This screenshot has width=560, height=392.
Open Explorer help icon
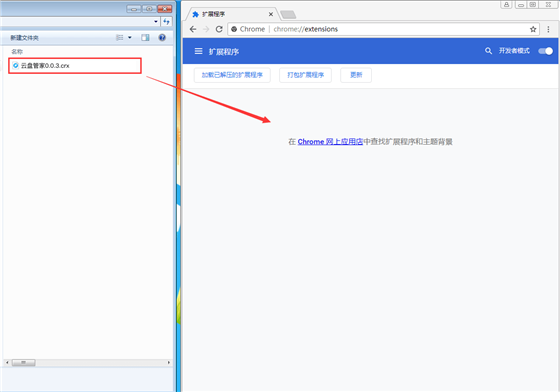coord(162,37)
